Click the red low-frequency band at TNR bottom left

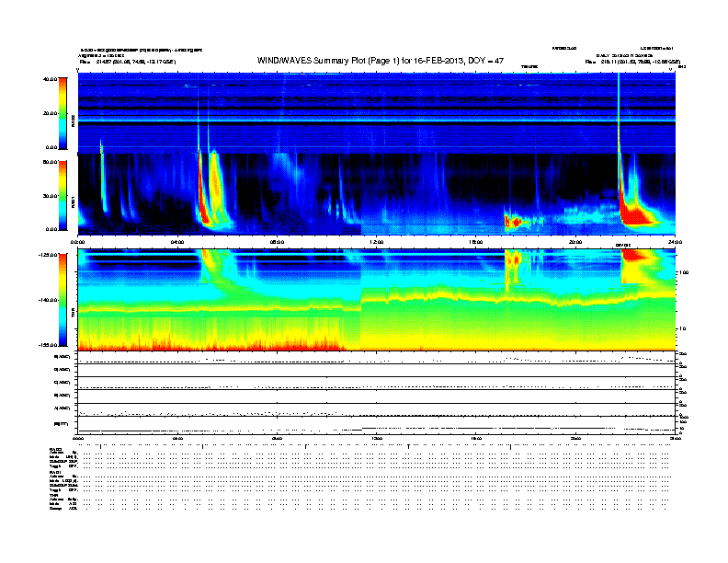pyautogui.click(x=211, y=346)
